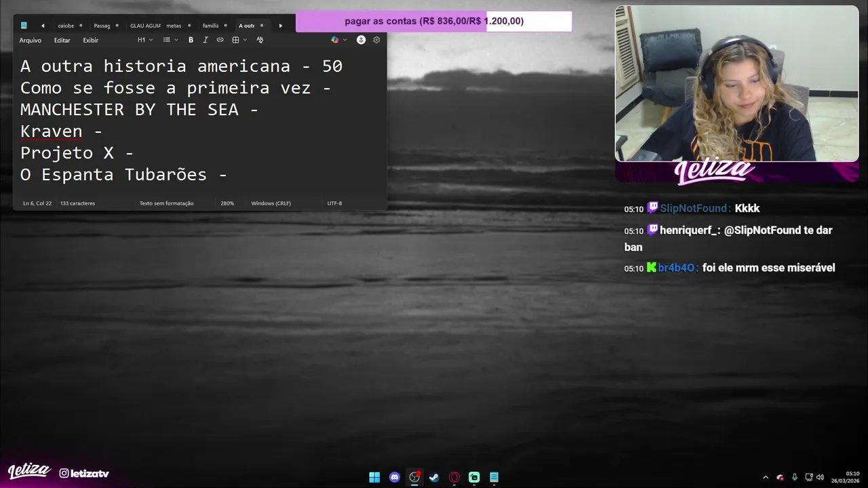The width and height of the screenshot is (868, 488).
Task: Click the UTF-8 encoding indicator
Action: click(x=334, y=203)
